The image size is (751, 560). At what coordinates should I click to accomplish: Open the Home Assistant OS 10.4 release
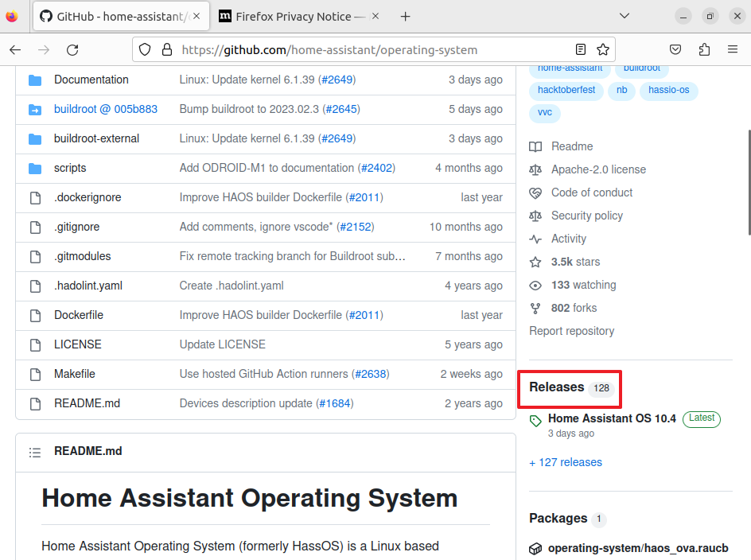[x=612, y=418]
